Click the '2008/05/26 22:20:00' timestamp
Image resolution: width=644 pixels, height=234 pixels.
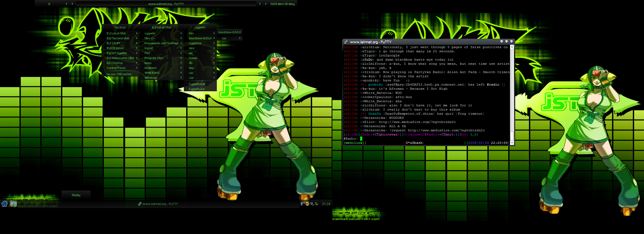pyautogui.click(x=488, y=143)
